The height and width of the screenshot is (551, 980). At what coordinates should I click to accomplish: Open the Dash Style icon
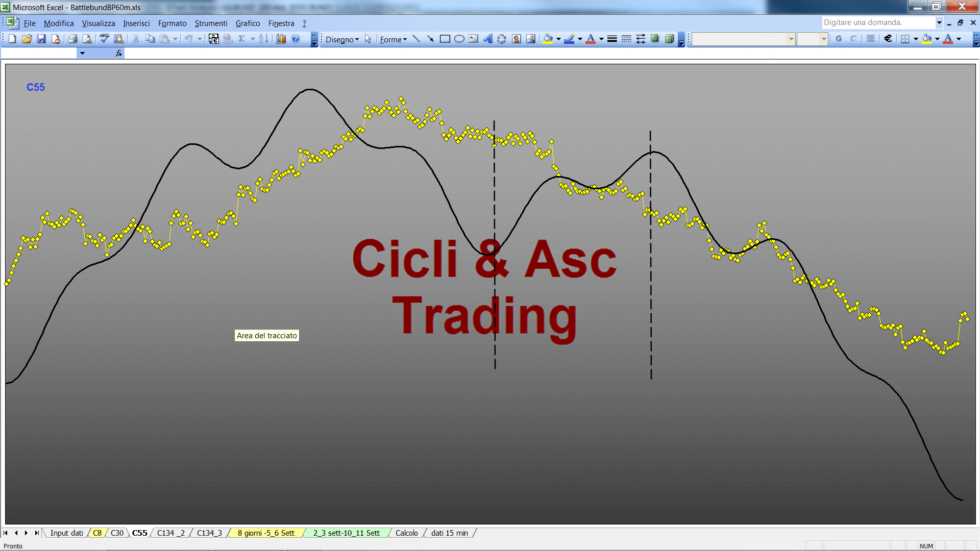tap(626, 39)
